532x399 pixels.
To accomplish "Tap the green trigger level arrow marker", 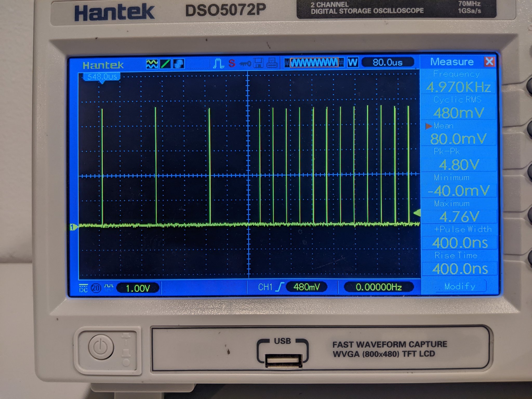I will (x=417, y=213).
